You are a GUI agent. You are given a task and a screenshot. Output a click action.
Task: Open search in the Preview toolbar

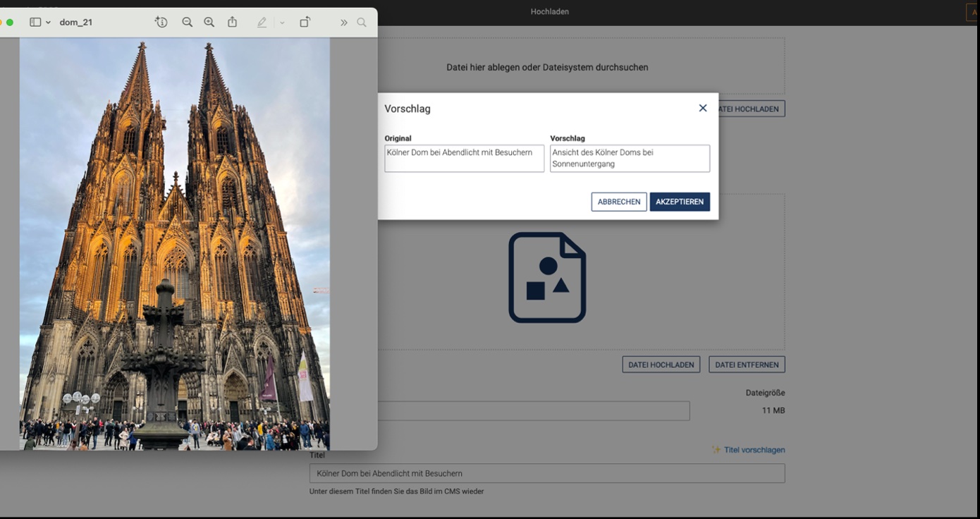[x=362, y=23]
